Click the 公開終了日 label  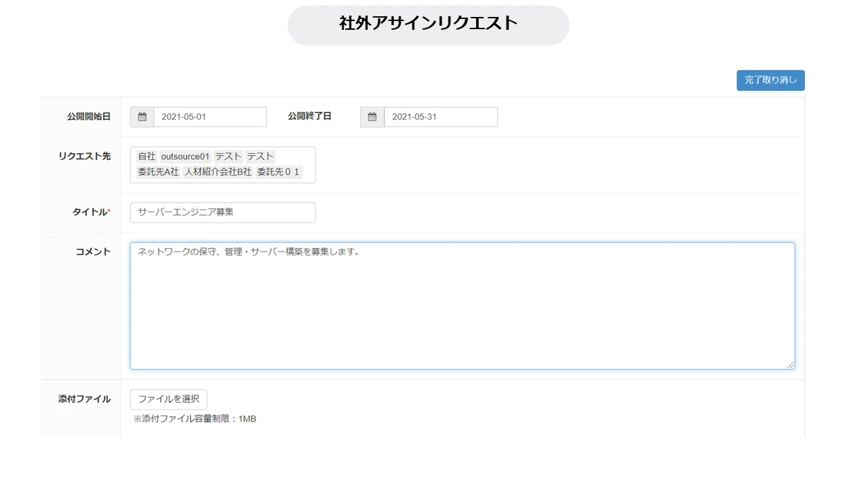[x=309, y=116]
